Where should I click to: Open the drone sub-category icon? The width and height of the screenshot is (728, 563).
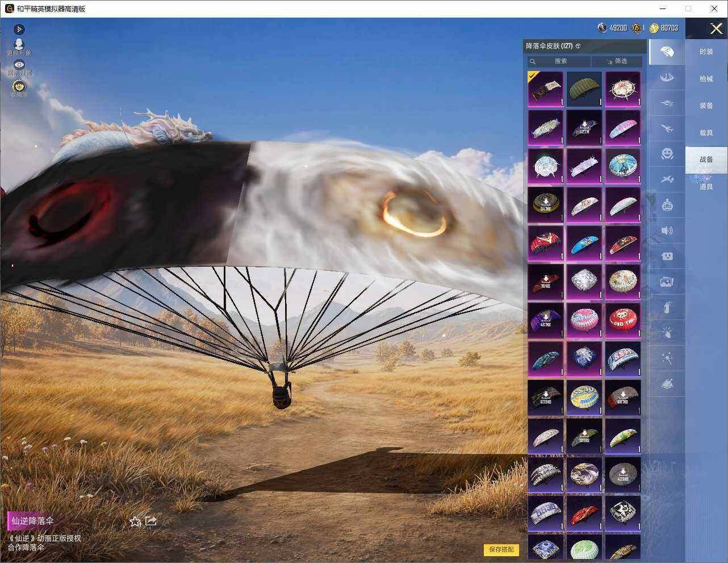coord(667,103)
